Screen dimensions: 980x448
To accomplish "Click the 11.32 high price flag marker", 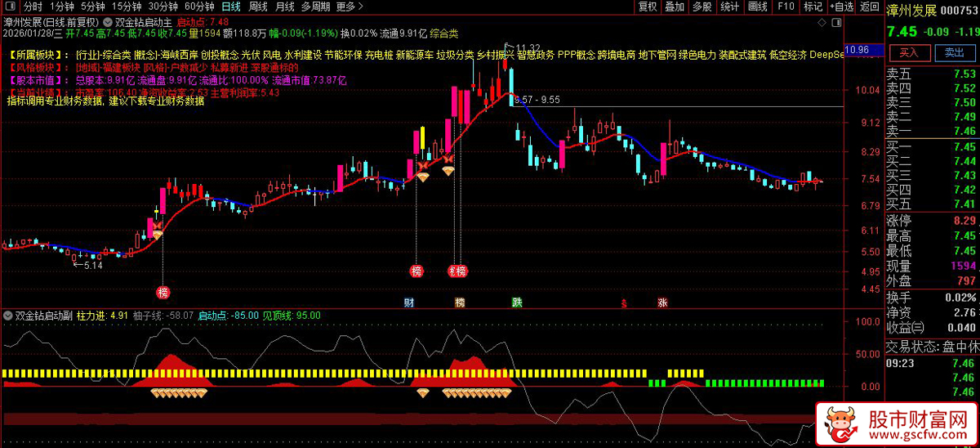I will pos(522,47).
